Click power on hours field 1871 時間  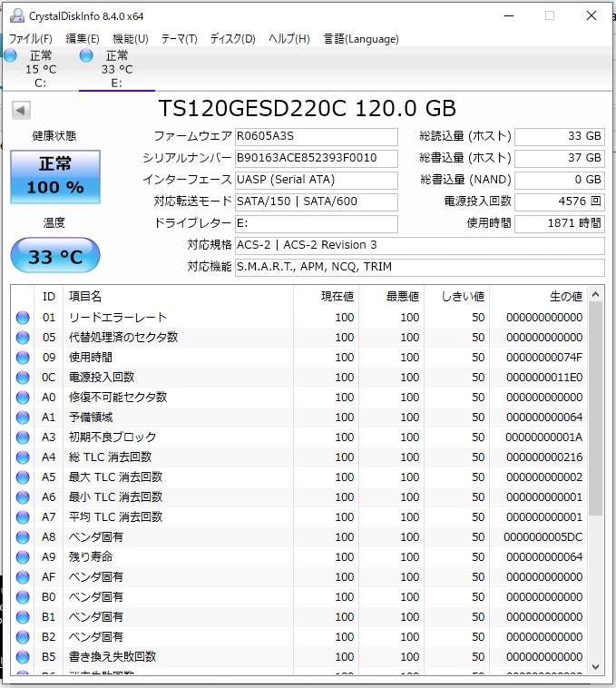point(560,223)
